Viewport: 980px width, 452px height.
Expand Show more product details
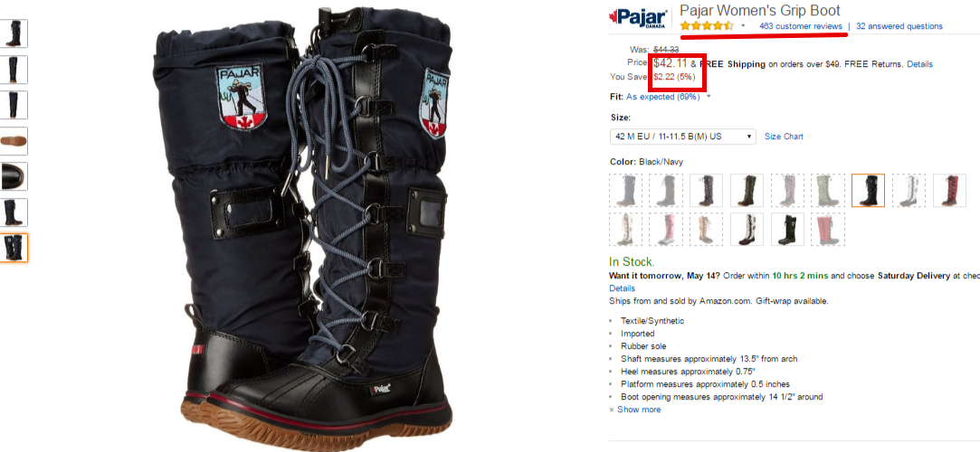click(x=638, y=410)
